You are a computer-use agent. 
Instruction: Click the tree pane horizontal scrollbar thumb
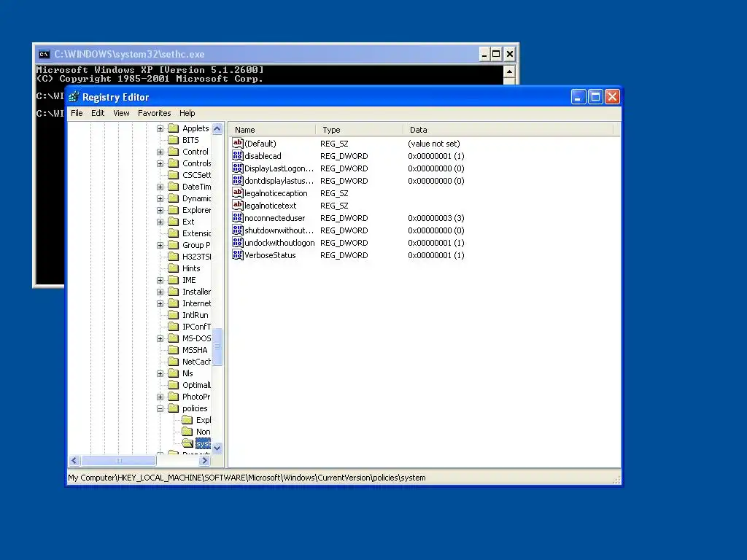(x=119, y=460)
